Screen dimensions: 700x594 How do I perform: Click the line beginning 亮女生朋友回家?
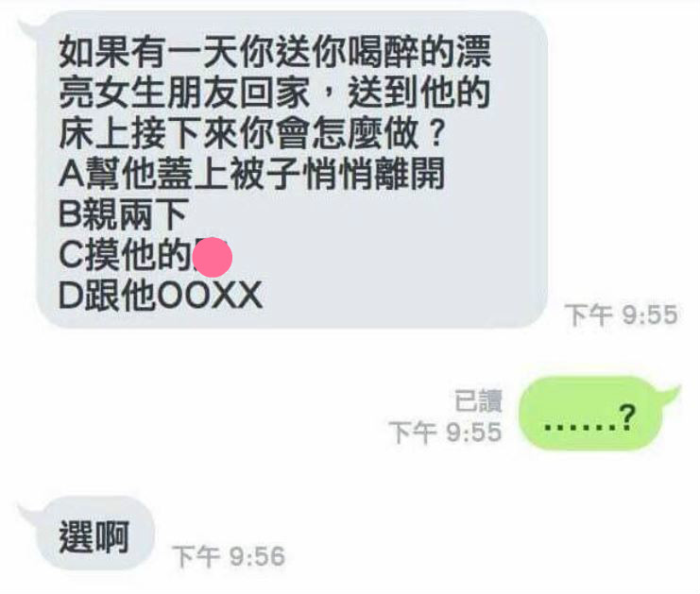[x=274, y=93]
